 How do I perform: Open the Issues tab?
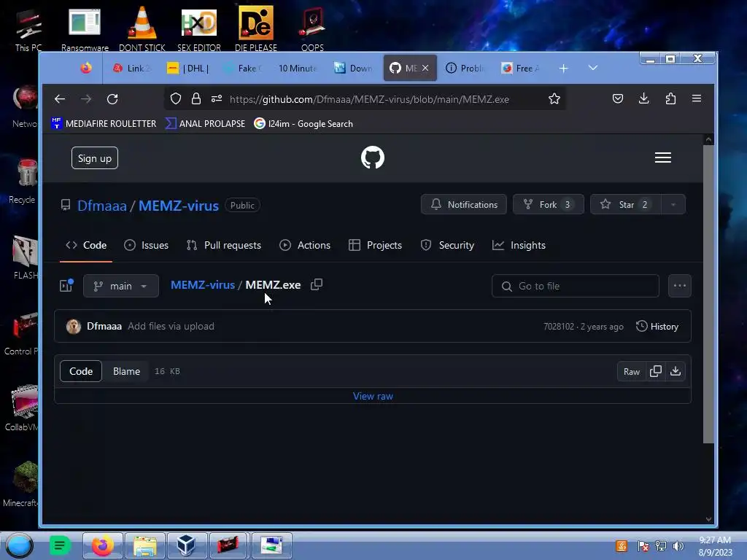pos(146,245)
